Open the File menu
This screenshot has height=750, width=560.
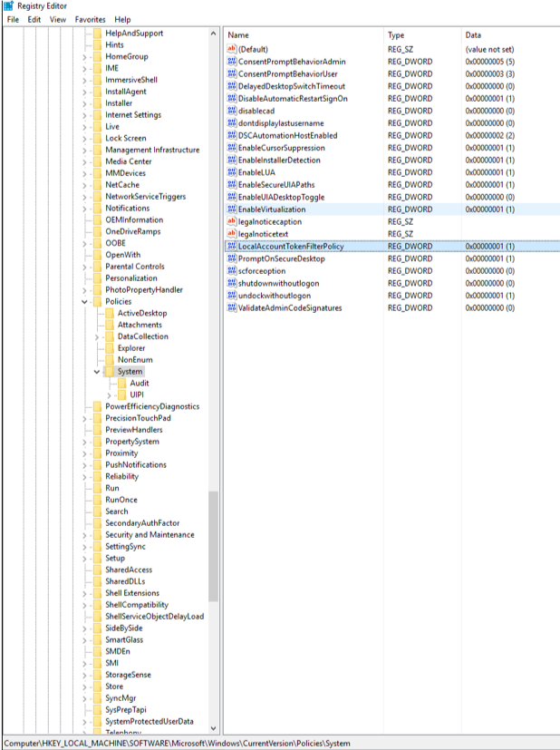coord(13,20)
